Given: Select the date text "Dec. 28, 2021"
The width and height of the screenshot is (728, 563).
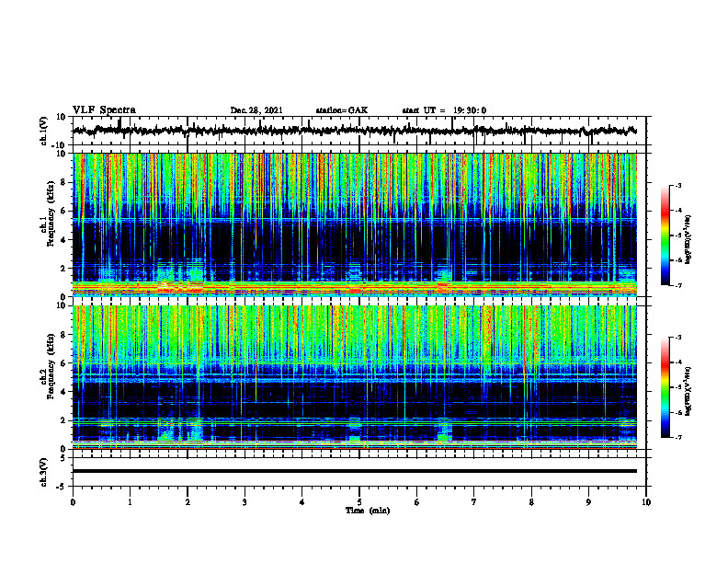Looking at the screenshot, I should click(x=256, y=110).
